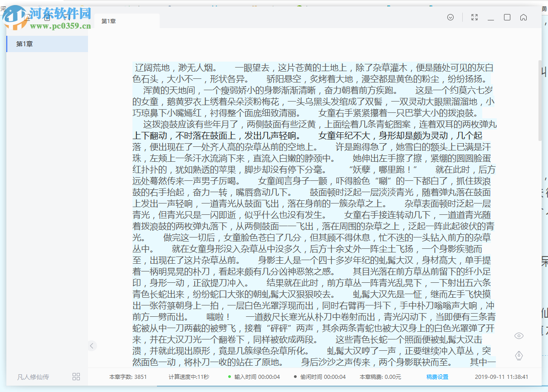Image resolution: width=548 pixels, height=392 pixels.
Task: Toggle preview with the eye icon
Action: [519, 336]
